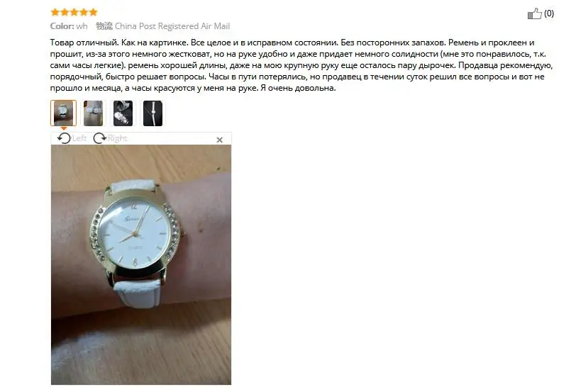Click the rotate Right arrow icon

pyautogui.click(x=100, y=138)
